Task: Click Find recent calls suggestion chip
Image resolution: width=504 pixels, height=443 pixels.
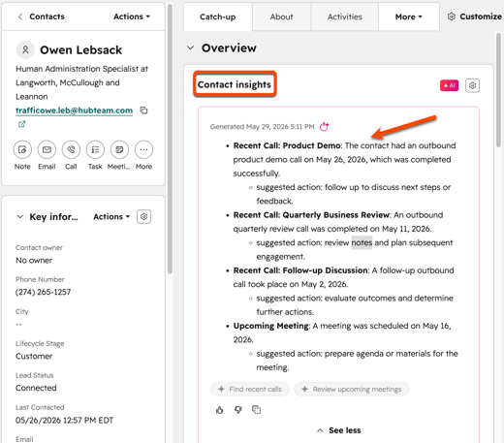Action: (250, 389)
